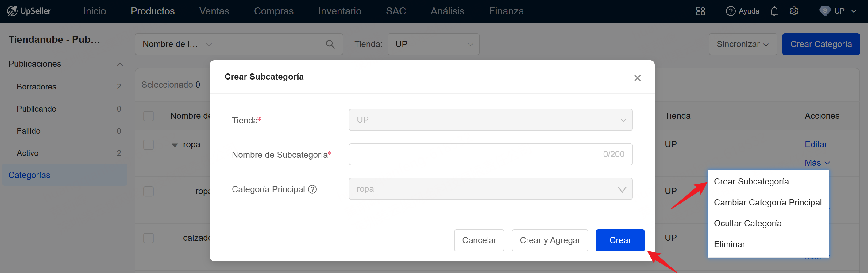
Task: Check the calzado row checkbox
Action: click(149, 238)
